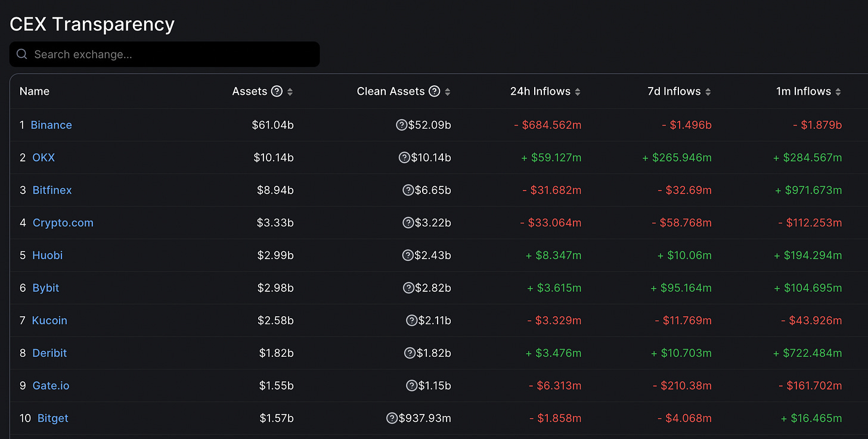Click help icon beside Crypto.com $3.22b clean assets
This screenshot has width=868, height=439.
408,223
